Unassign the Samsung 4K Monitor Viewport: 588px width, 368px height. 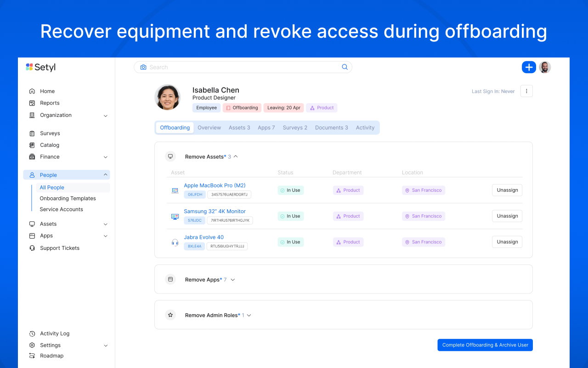pyautogui.click(x=507, y=216)
